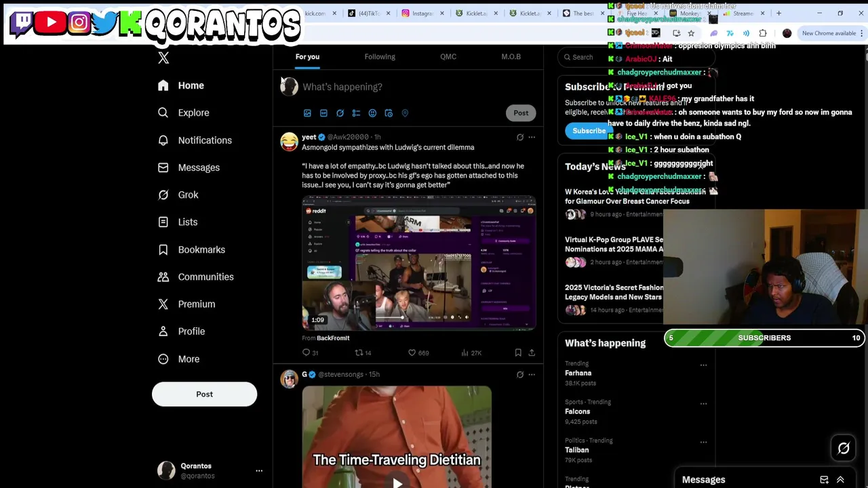
Task: Open Grok from the sidebar
Action: pyautogui.click(x=178, y=195)
